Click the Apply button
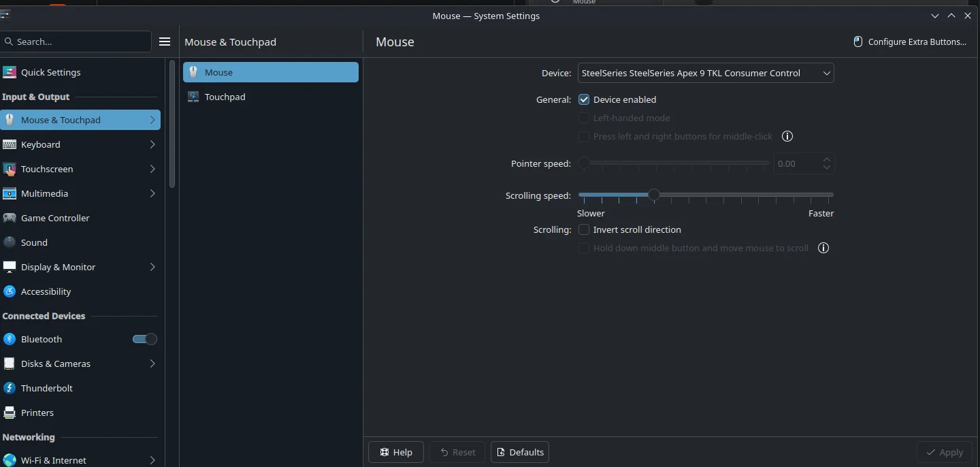This screenshot has width=980, height=467. coord(943,452)
